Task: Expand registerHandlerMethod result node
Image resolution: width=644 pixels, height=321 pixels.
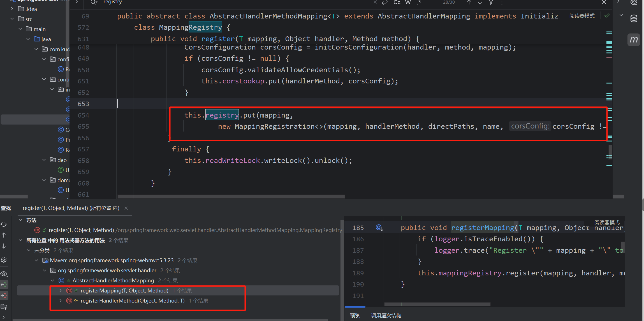Action: 60,301
